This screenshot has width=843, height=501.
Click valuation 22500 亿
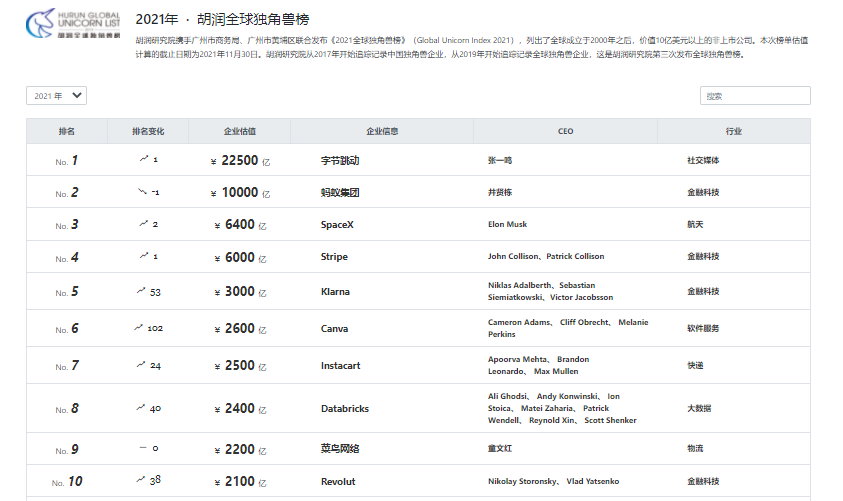pos(240,161)
